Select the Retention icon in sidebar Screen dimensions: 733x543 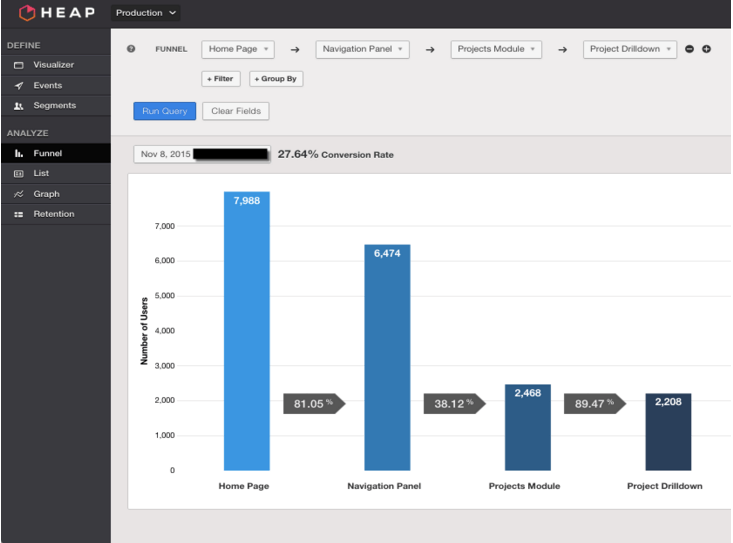(x=18, y=214)
